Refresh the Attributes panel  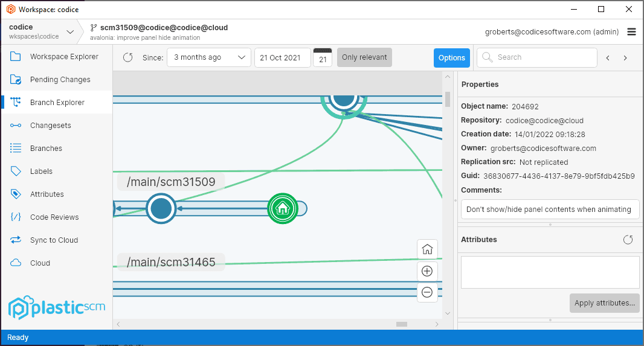[x=628, y=240]
